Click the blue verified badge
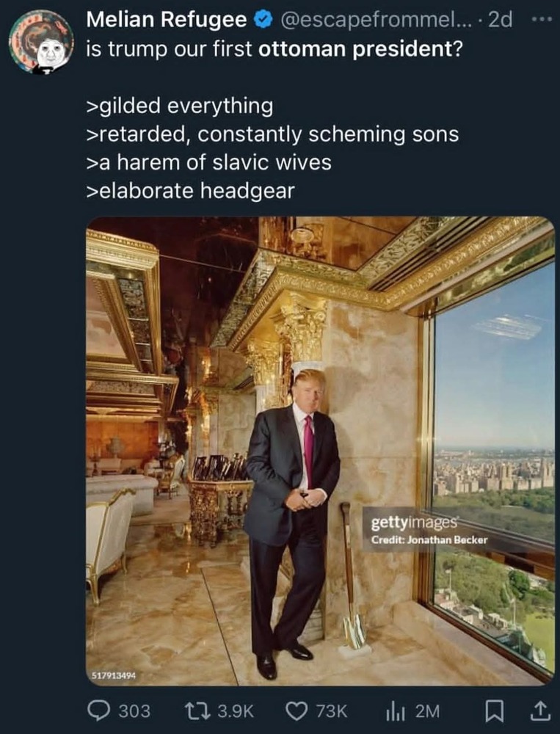560x734 pixels. pyautogui.click(x=262, y=20)
